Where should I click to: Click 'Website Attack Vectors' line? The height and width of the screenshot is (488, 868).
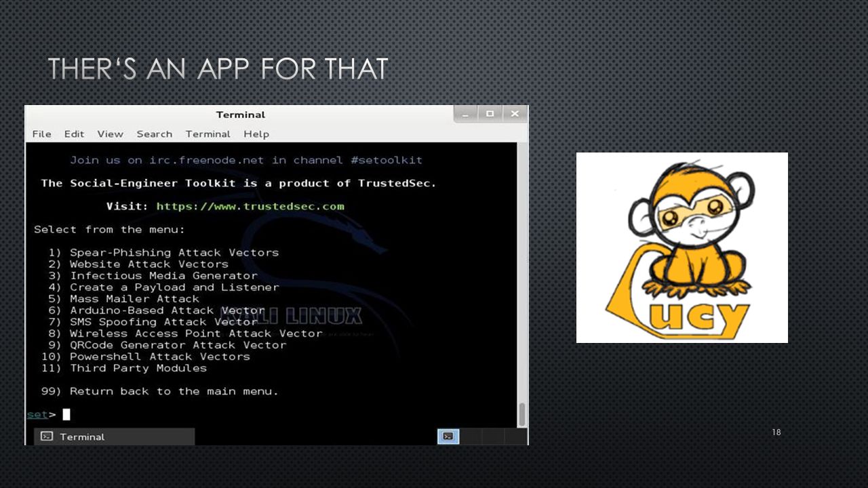(x=138, y=264)
